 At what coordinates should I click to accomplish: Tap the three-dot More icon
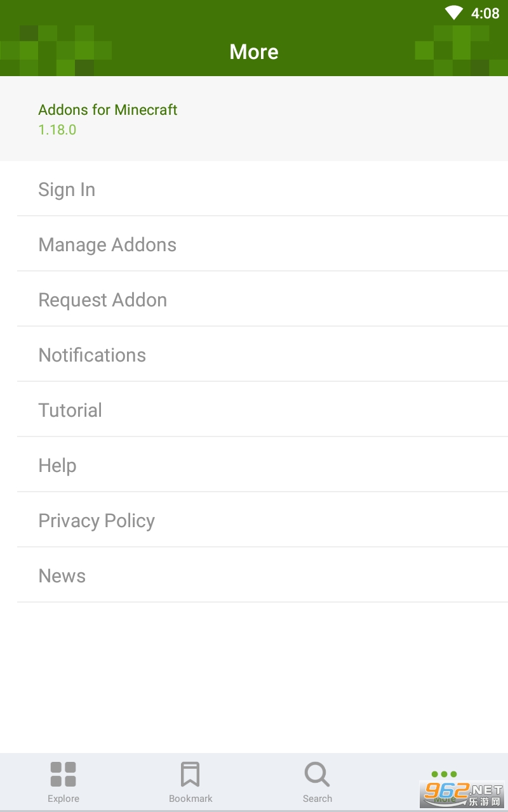[444, 774]
